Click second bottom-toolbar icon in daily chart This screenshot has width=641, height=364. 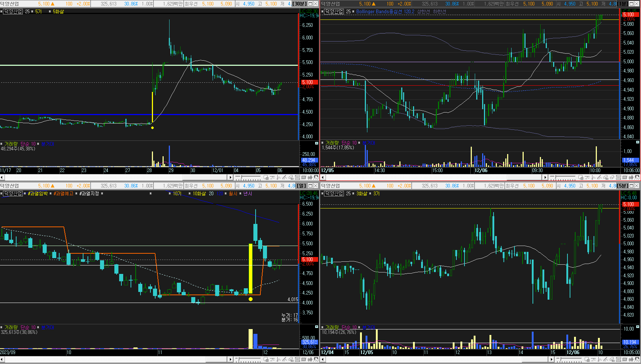coord(272,359)
